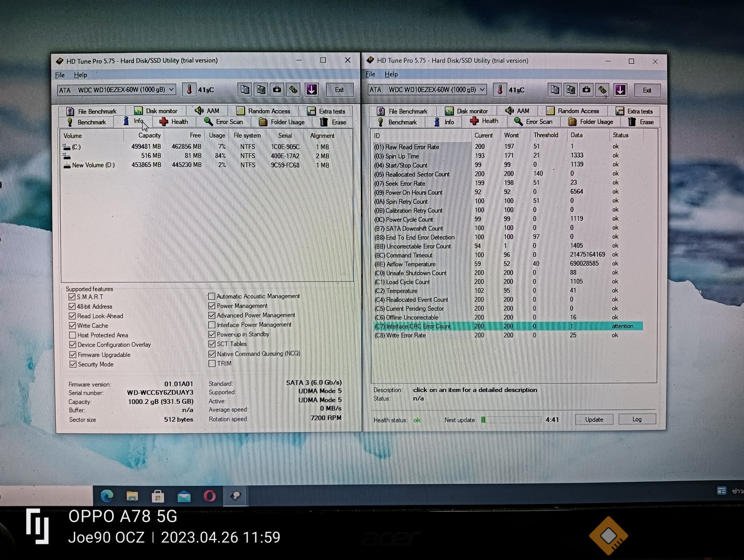The height and width of the screenshot is (560, 744).
Task: Click copy screenshot icon in left window toolbar
Action: pos(261,90)
